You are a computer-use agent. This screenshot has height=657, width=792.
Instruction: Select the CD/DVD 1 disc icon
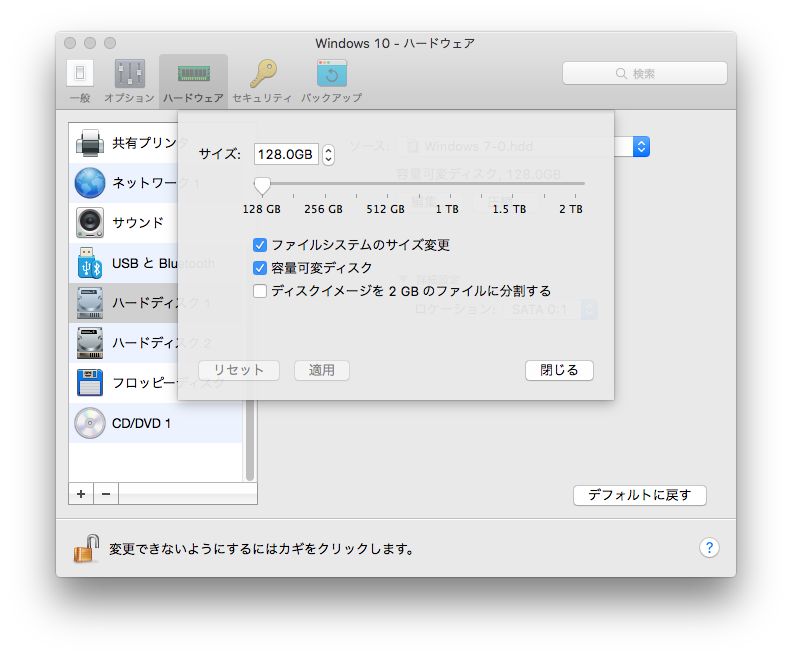(x=90, y=423)
